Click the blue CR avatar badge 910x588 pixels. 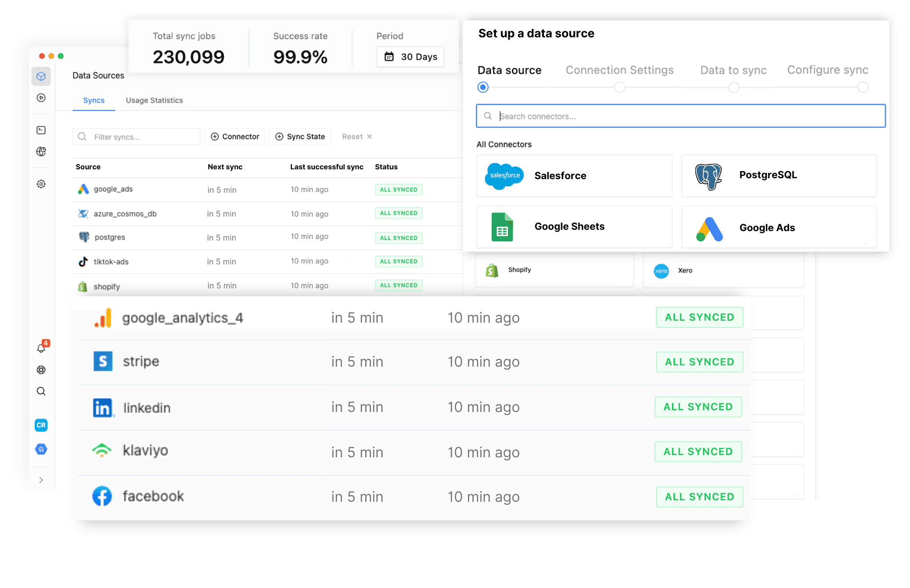point(41,425)
